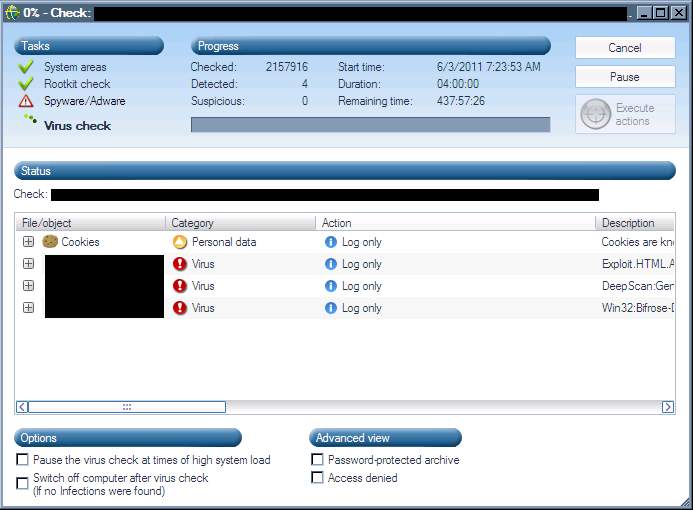
Task: Expand the Cookies tree entry
Action: click(x=28, y=242)
